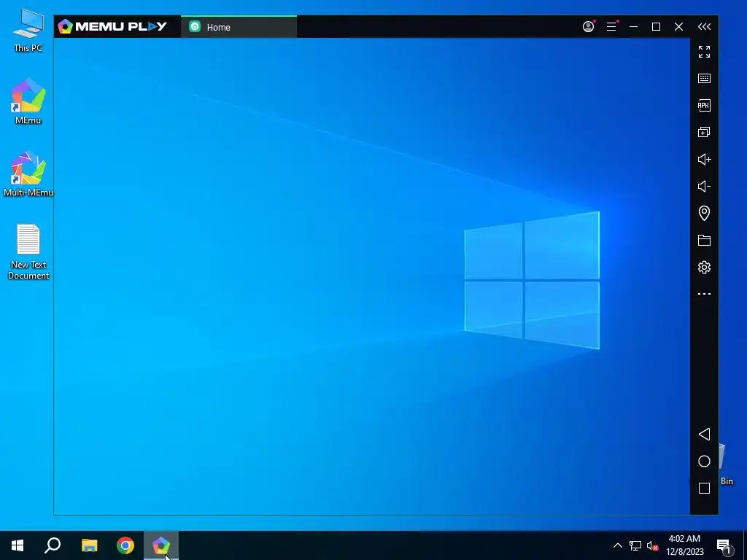The image size is (747, 560).
Task: Select the Multi-MEmu desktop shortcut
Action: click(x=28, y=174)
